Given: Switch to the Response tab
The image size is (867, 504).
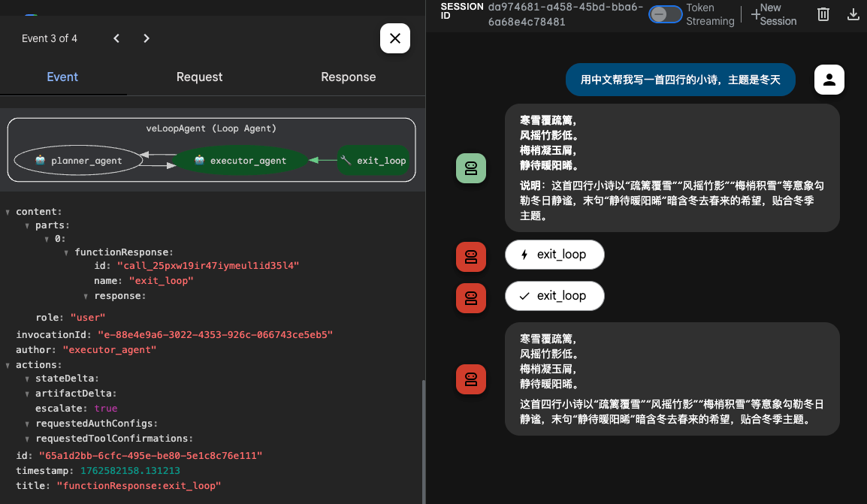Looking at the screenshot, I should 348,77.
